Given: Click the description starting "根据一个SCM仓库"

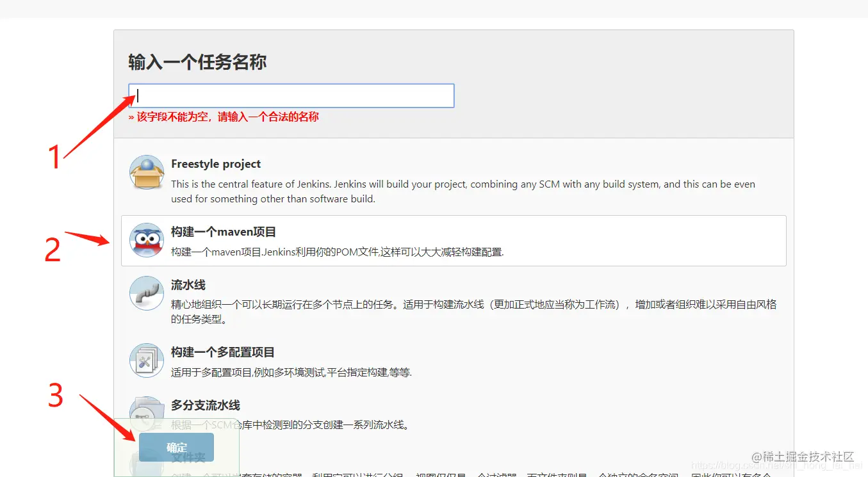Looking at the screenshot, I should pyautogui.click(x=290, y=424).
